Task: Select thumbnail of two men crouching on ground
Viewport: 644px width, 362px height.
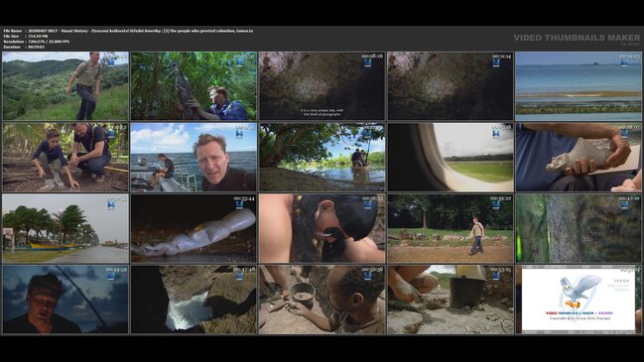Action: click(65, 157)
